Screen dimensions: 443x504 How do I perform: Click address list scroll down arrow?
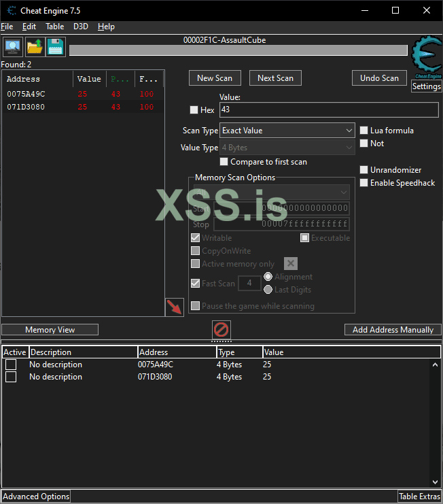coord(435,482)
